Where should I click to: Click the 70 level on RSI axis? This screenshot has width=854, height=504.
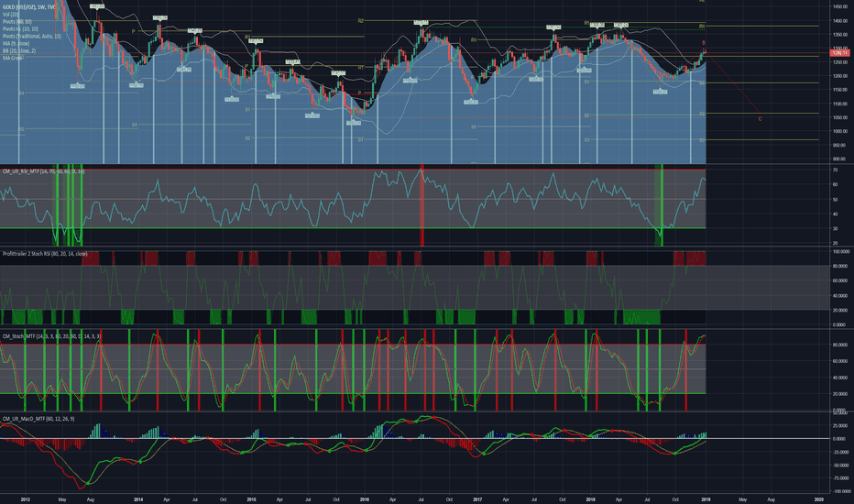pyautogui.click(x=836, y=170)
